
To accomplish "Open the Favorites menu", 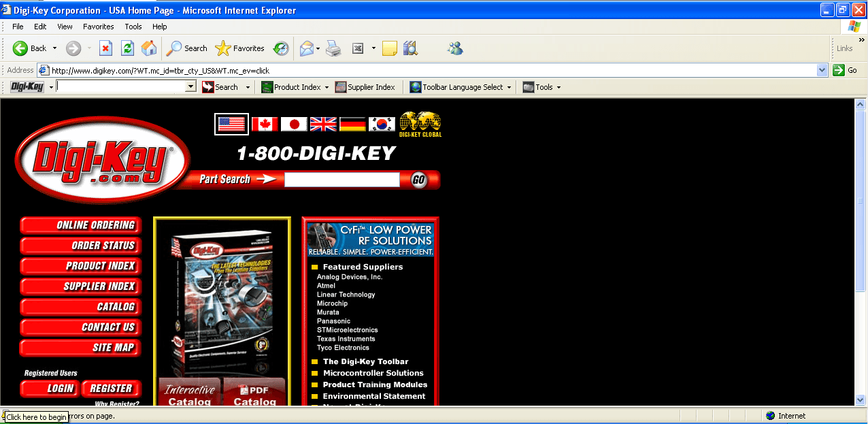I will click(x=99, y=27).
